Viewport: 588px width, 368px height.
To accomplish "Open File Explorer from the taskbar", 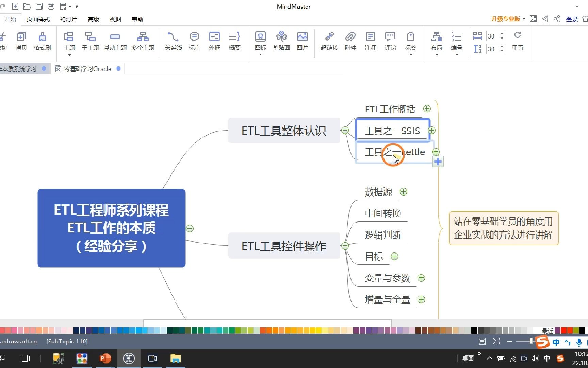I will pos(176,358).
